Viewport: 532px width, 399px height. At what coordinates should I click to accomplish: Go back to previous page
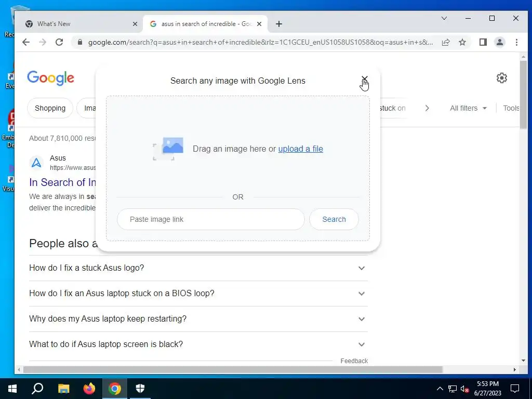(26, 42)
